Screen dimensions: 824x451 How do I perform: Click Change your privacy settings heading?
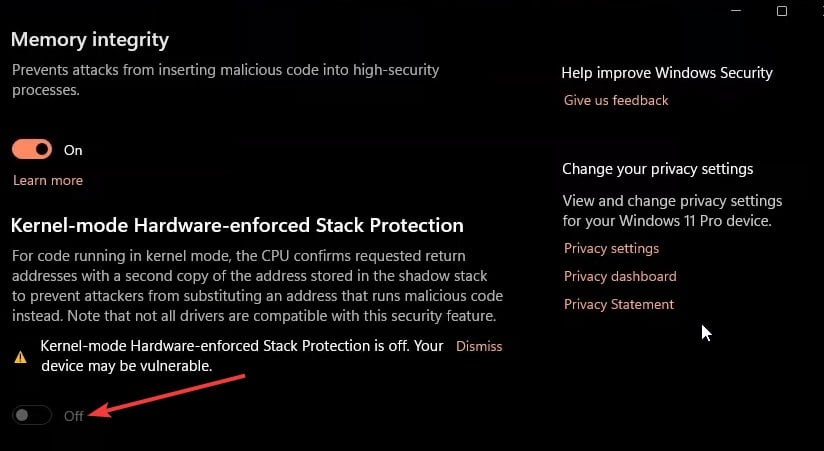click(x=657, y=169)
